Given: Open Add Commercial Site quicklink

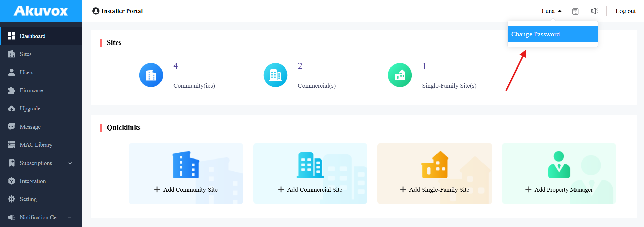Looking at the screenshot, I should coord(310,174).
